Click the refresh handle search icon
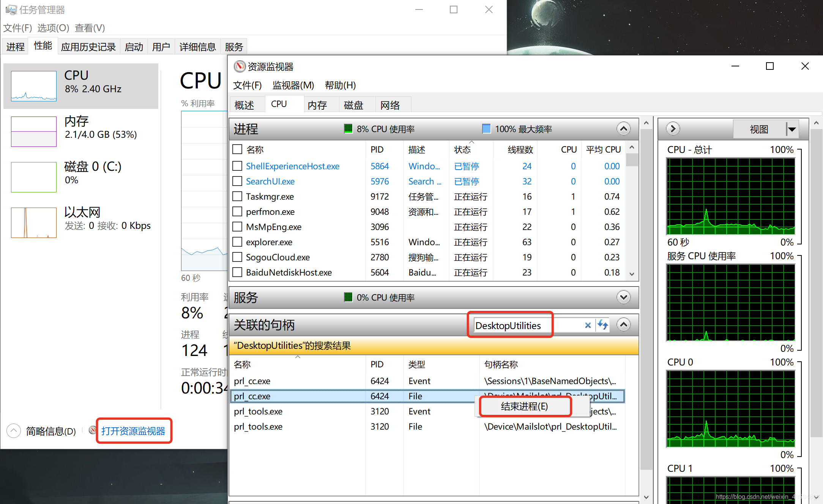 pyautogui.click(x=602, y=325)
